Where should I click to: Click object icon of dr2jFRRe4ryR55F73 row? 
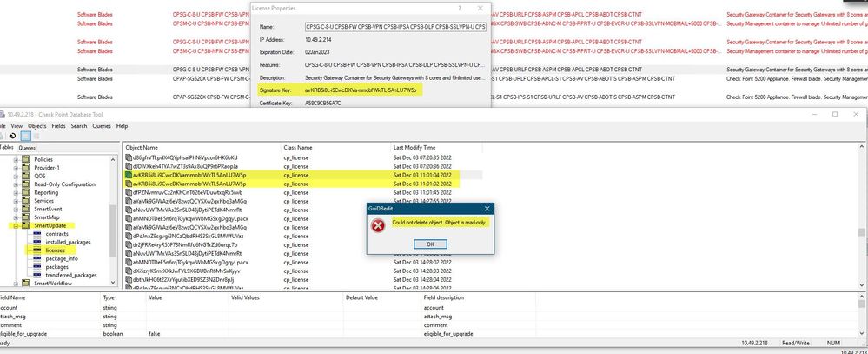(x=129, y=245)
